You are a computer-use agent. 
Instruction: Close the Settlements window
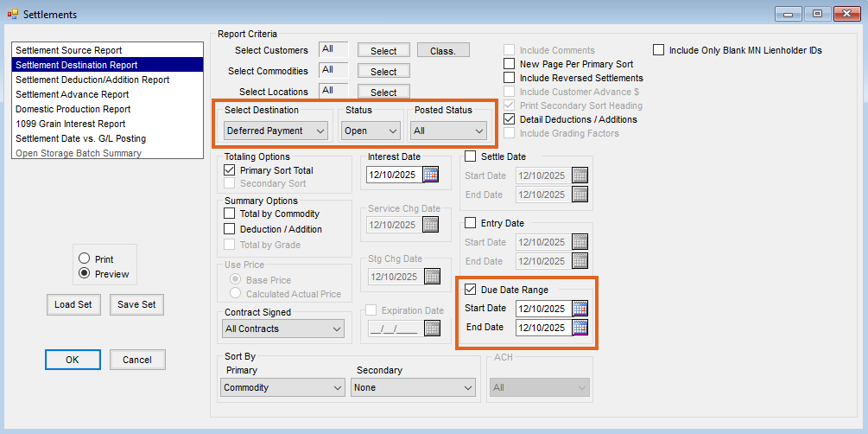tap(846, 14)
